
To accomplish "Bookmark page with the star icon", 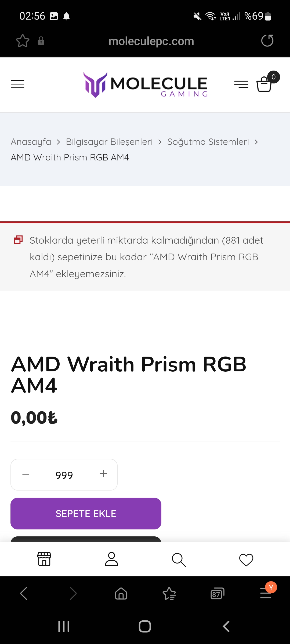I will coord(23,41).
